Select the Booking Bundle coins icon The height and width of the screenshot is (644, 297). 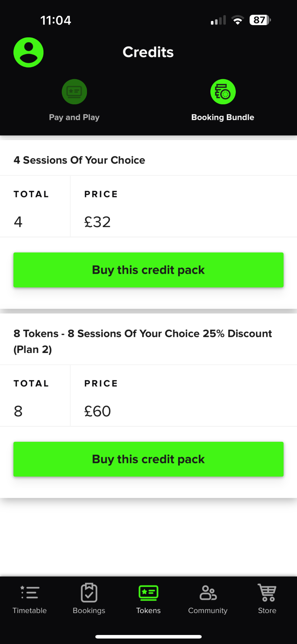pos(223,92)
